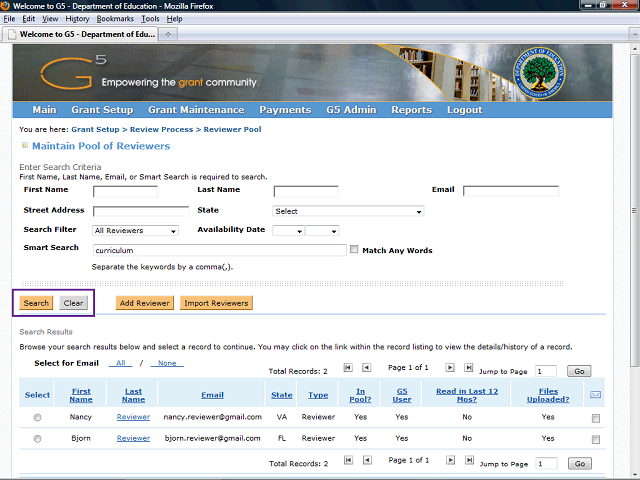Jump to last page in top pagination
This screenshot has height=480, width=640.
coord(468,368)
